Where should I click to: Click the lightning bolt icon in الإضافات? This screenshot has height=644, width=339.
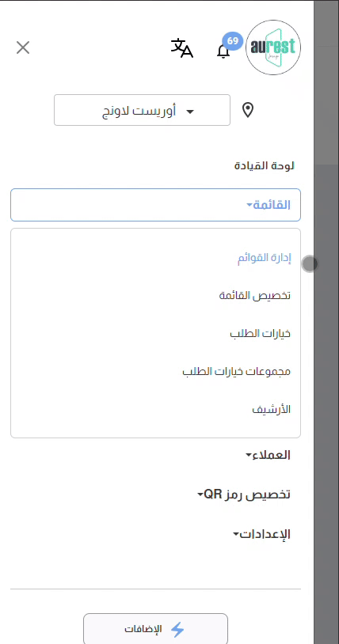(x=177, y=629)
